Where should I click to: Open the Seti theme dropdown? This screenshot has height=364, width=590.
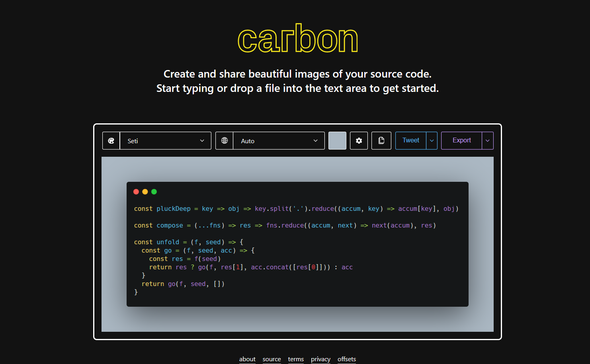tap(166, 141)
